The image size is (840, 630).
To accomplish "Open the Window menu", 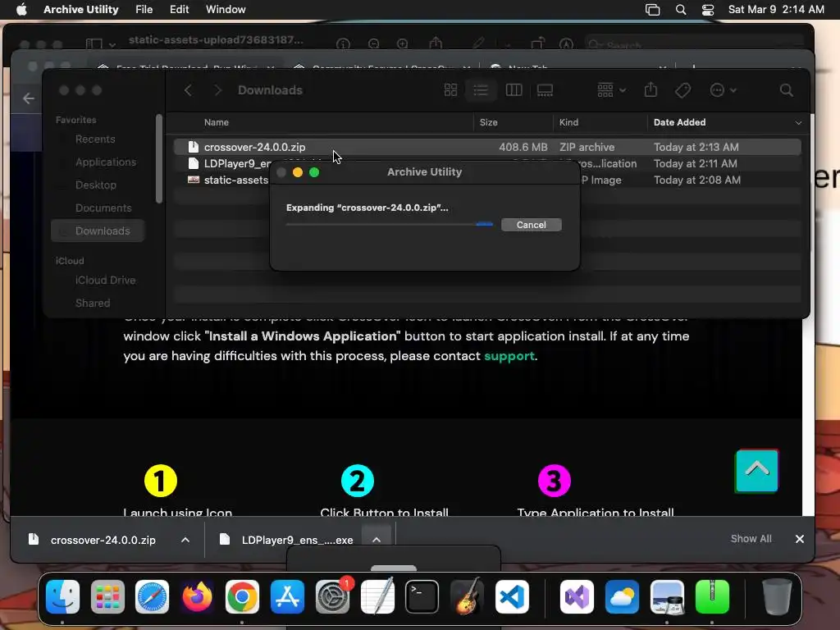I will [226, 9].
